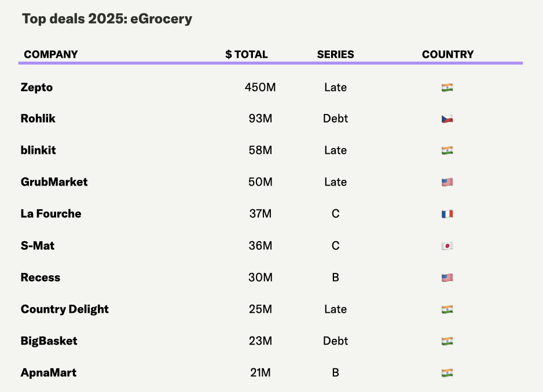
Task: Click the 450M total for Zepto
Action: point(260,87)
